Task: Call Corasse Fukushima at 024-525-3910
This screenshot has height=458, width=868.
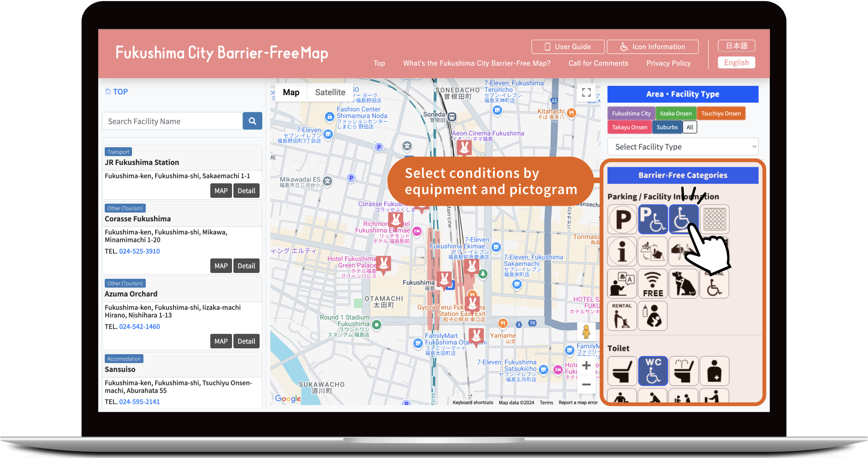Action: click(x=139, y=251)
